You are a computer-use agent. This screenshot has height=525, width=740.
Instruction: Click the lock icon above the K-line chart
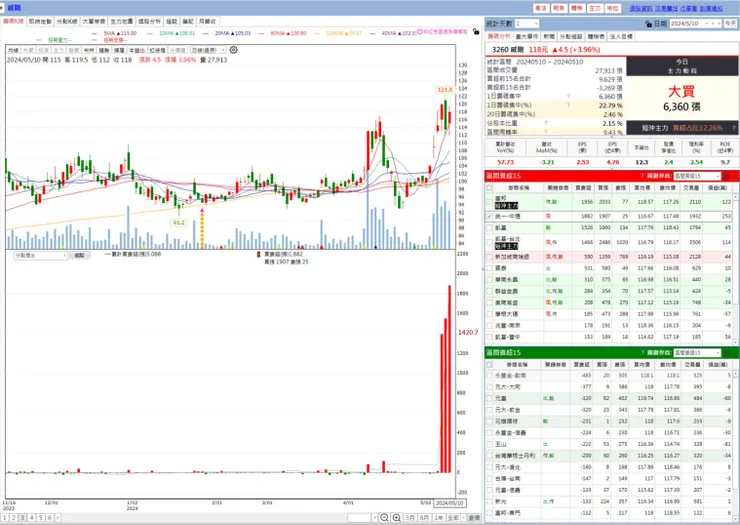point(476,32)
